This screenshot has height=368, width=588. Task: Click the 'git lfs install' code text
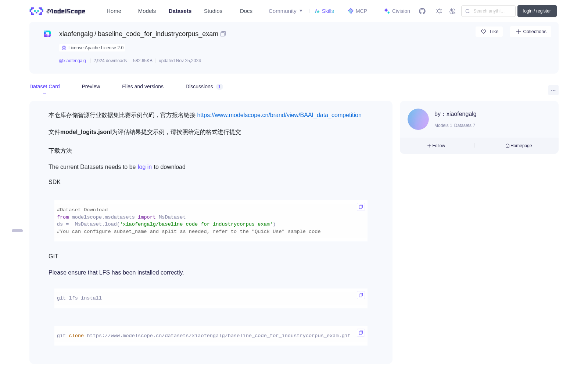click(x=79, y=298)
